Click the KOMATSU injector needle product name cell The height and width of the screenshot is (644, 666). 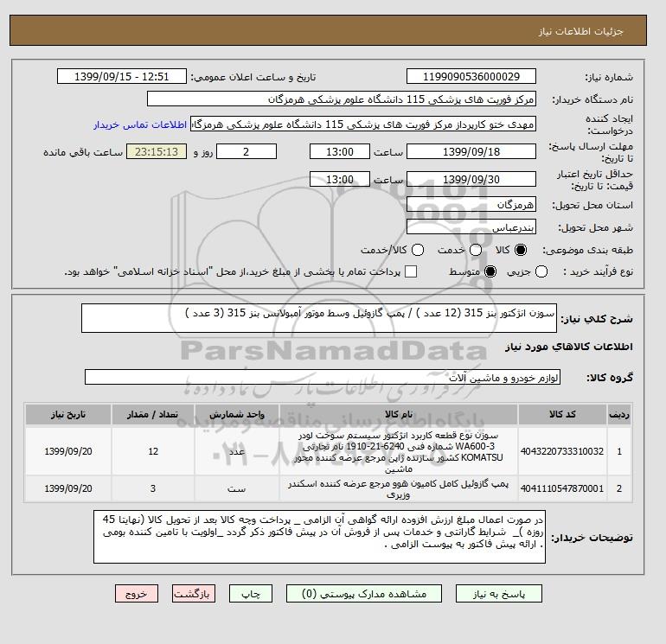coord(399,452)
